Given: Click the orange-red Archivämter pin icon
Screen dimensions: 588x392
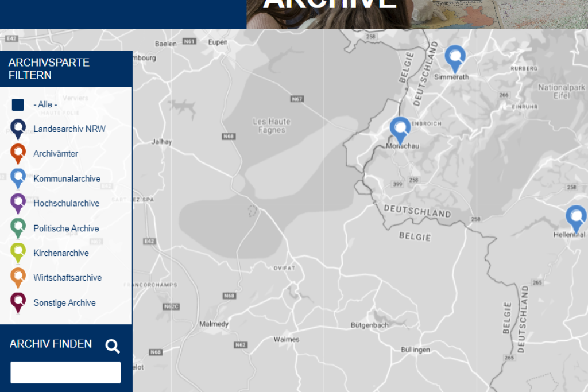Looking at the screenshot, I should (x=18, y=154).
